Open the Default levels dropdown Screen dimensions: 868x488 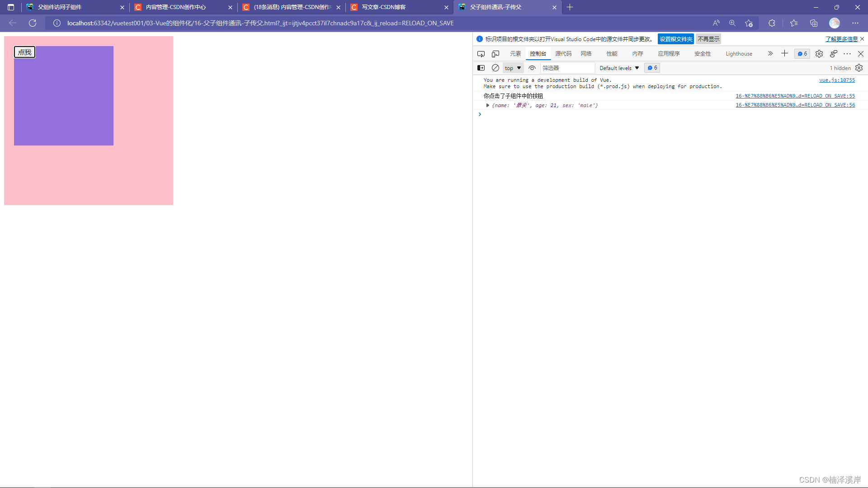(x=619, y=68)
